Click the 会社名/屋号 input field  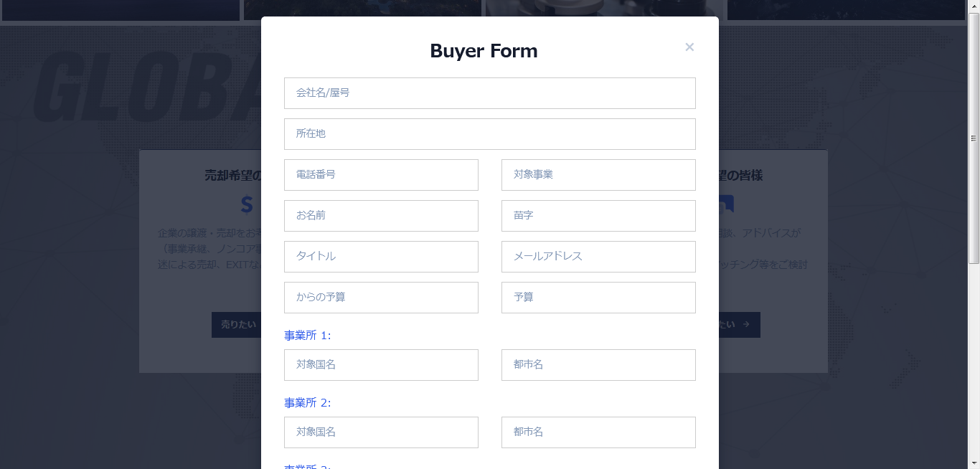(x=490, y=93)
